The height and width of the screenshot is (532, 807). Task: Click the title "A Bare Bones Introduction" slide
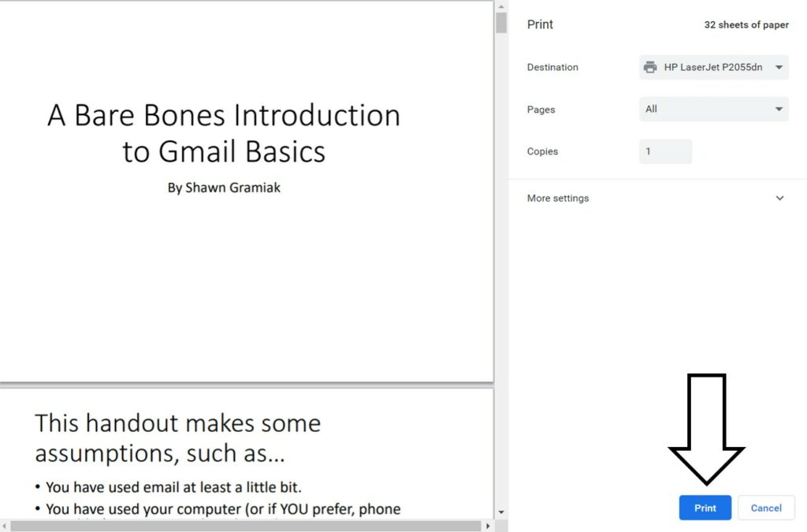click(224, 132)
